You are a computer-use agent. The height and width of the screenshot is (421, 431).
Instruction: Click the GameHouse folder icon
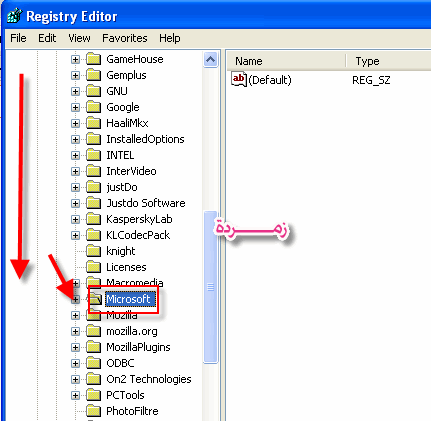tap(93, 59)
